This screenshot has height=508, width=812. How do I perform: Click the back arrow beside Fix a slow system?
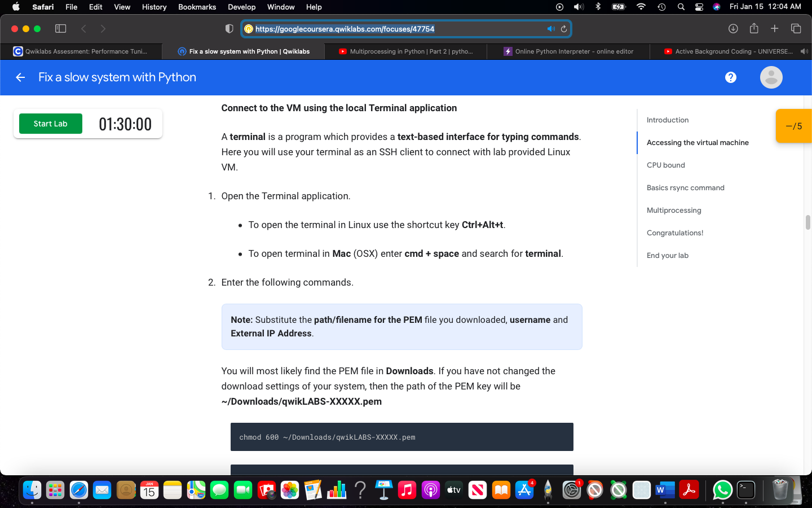pyautogui.click(x=20, y=77)
